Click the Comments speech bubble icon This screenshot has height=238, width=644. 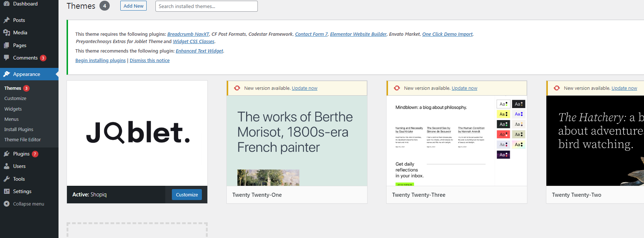[x=7, y=58]
